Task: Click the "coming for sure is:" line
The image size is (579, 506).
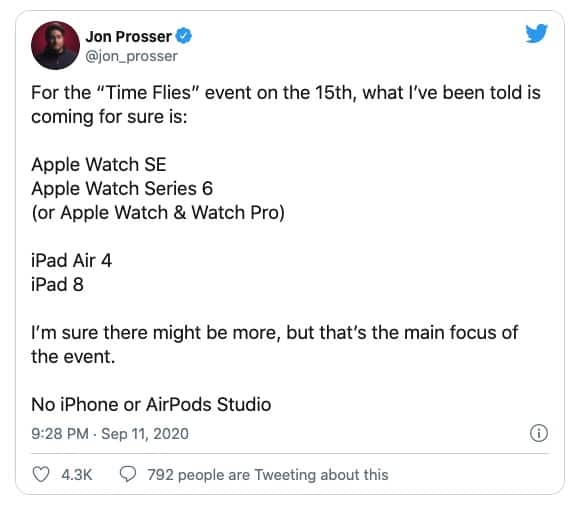Action: pos(109,117)
